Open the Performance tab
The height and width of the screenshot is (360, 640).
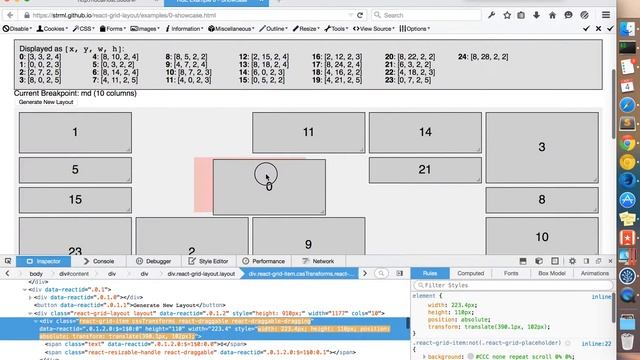tap(263, 261)
